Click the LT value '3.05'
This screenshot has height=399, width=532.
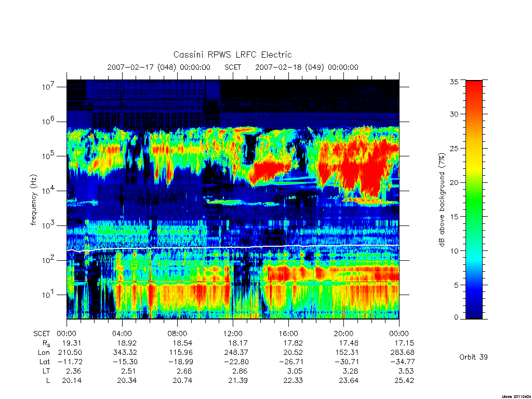coord(296,371)
